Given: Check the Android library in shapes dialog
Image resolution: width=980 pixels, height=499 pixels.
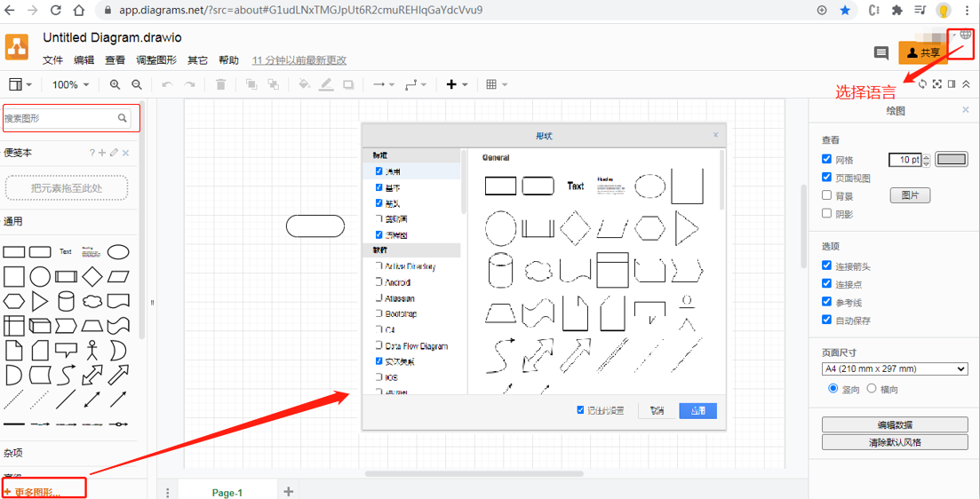Looking at the screenshot, I should (378, 282).
